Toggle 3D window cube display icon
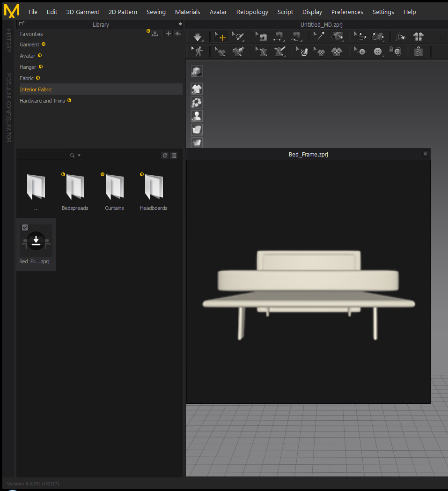This screenshot has height=491, width=448. click(x=197, y=71)
